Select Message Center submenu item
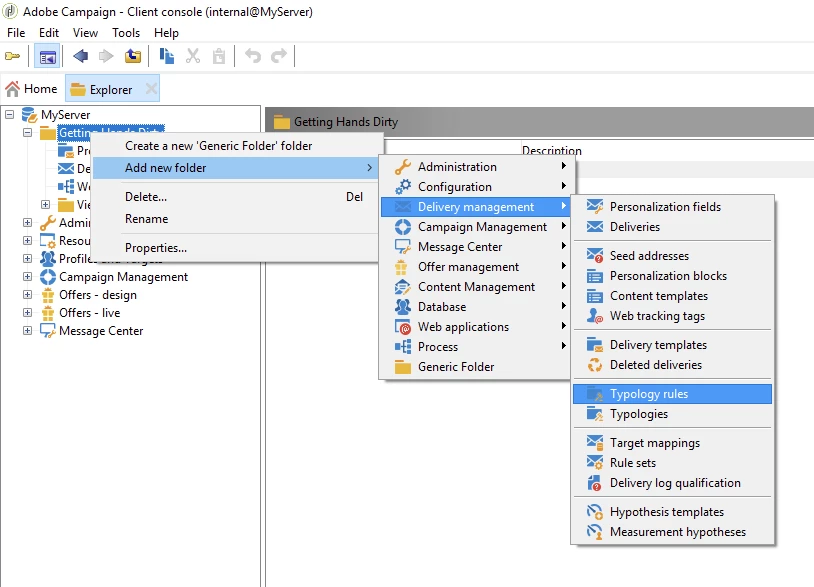 coord(475,247)
